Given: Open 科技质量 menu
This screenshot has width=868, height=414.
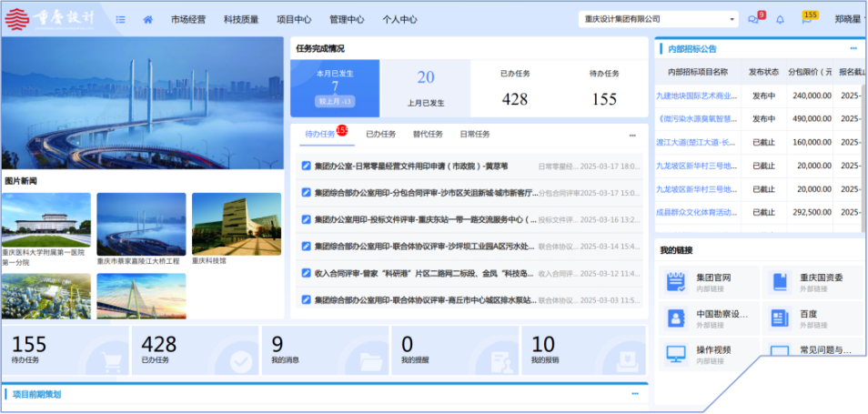Looking at the screenshot, I should [x=241, y=19].
